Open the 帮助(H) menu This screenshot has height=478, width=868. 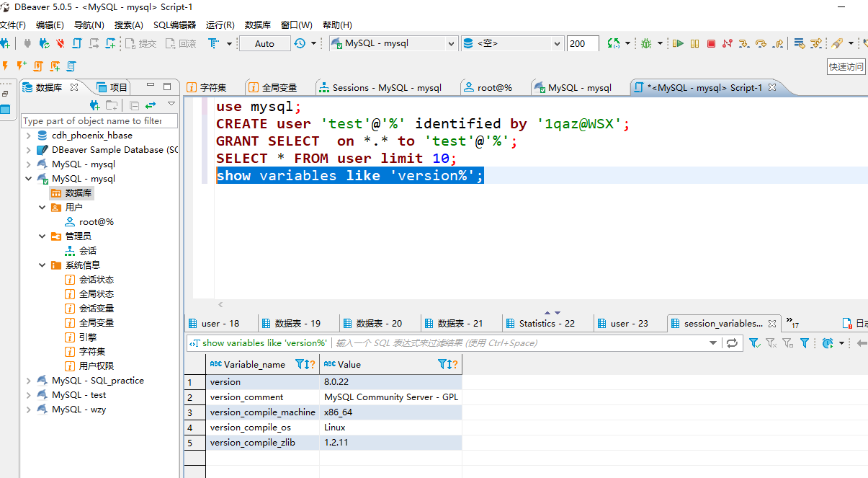coord(337,25)
